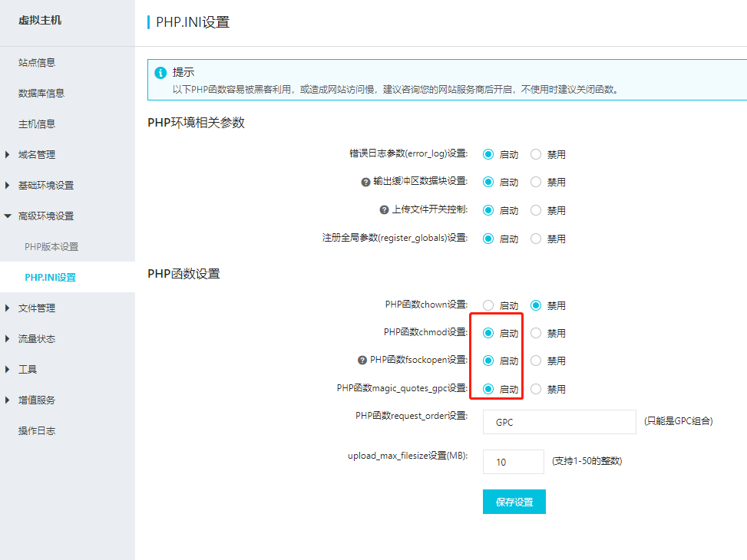
Task: Click help icon beside 上传文件开关控制
Action: tap(384, 210)
